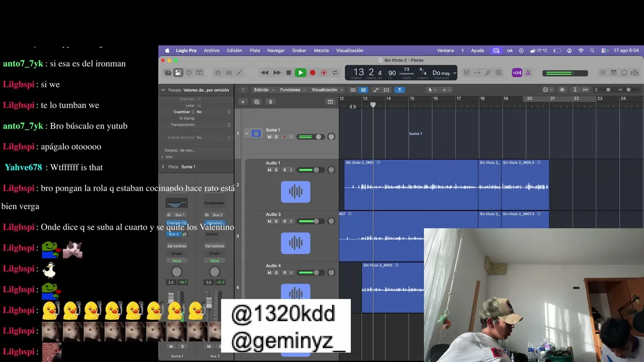Collapse the Suma 1 track stack
Screen dimensions: 644x362
(246, 134)
